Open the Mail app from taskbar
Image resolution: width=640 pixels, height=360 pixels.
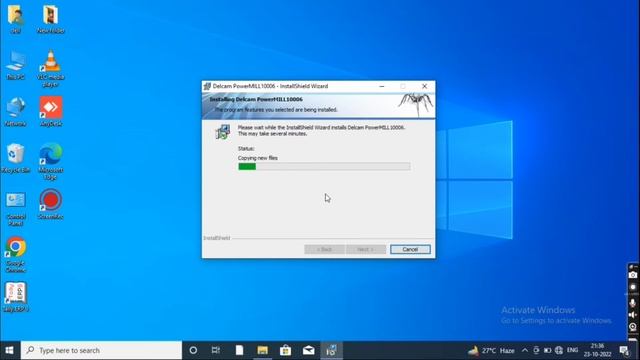tap(309, 350)
